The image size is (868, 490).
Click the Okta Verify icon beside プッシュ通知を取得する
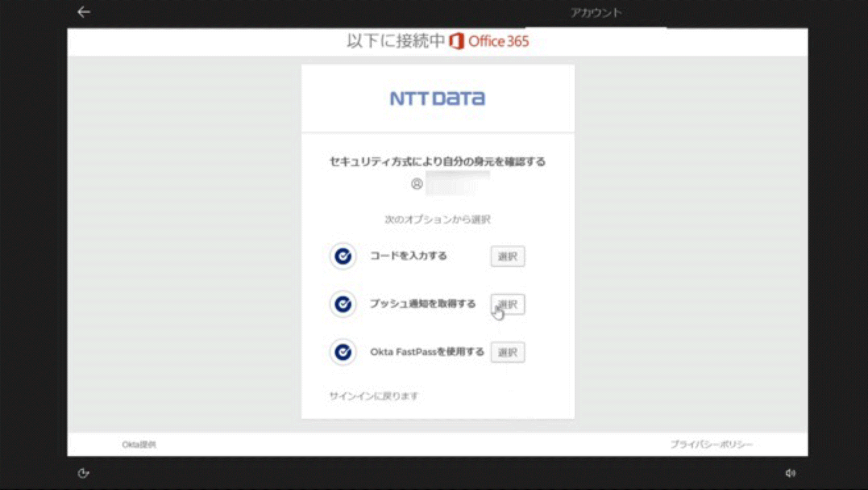(343, 304)
